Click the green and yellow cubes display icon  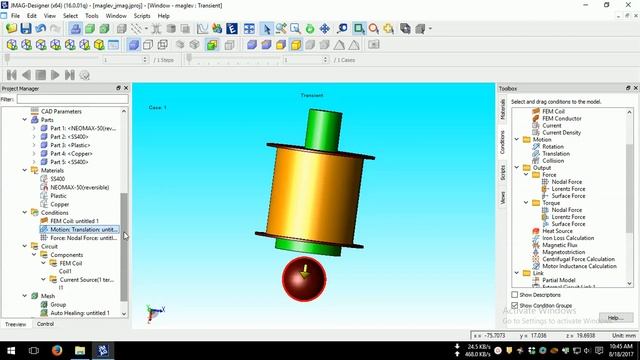pos(212,44)
